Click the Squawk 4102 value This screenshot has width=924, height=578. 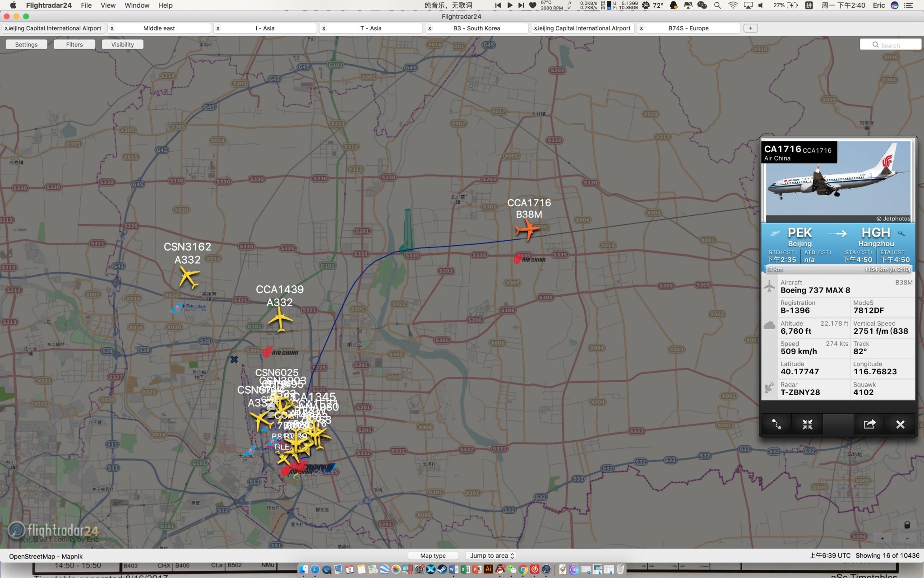863,392
